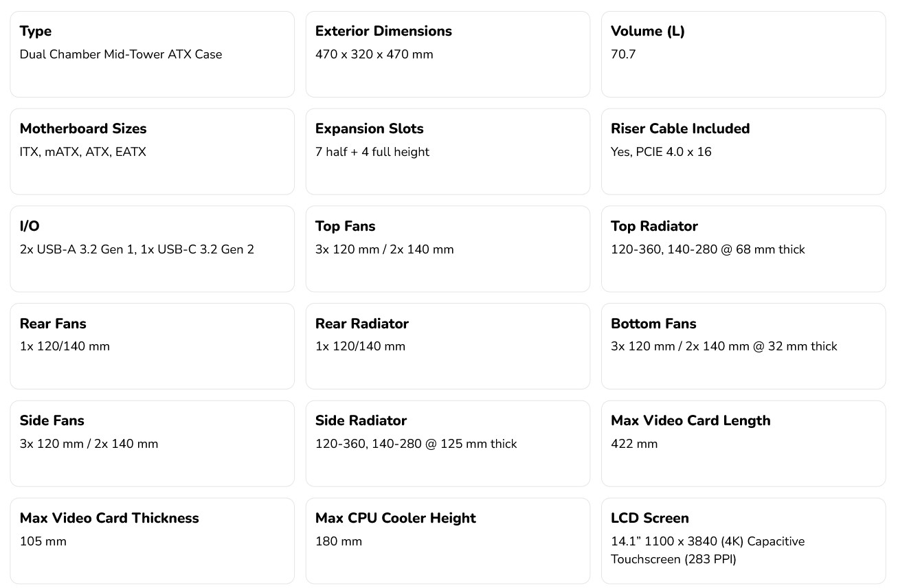Select the Bottom Fans card
This screenshot has width=898, height=588.
743,346
